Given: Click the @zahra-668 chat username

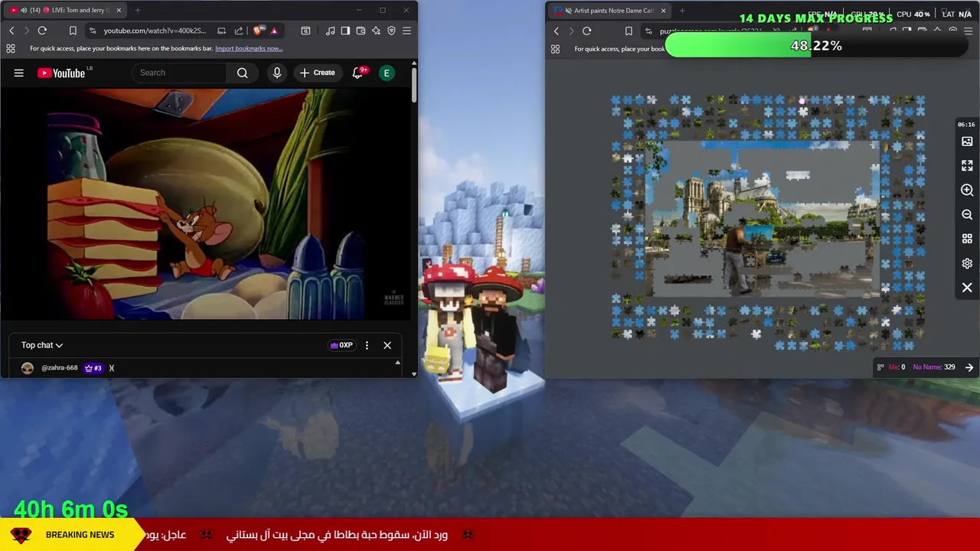Looking at the screenshot, I should pyautogui.click(x=60, y=368).
